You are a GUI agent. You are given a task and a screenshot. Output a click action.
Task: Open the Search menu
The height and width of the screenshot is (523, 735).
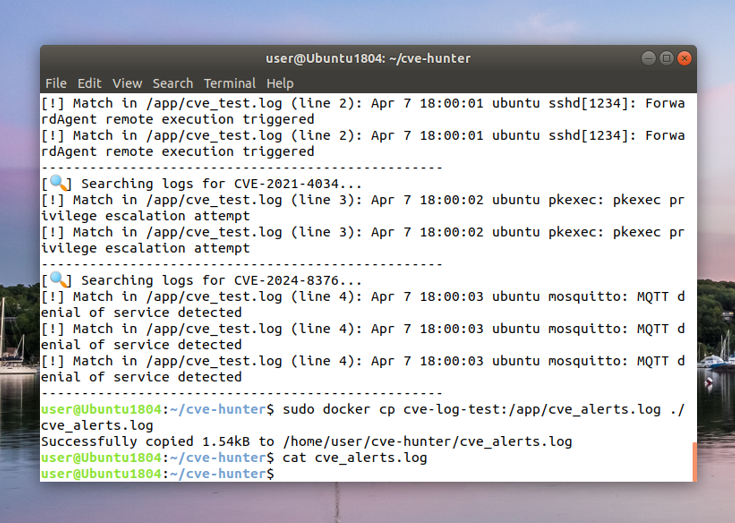[x=172, y=83]
